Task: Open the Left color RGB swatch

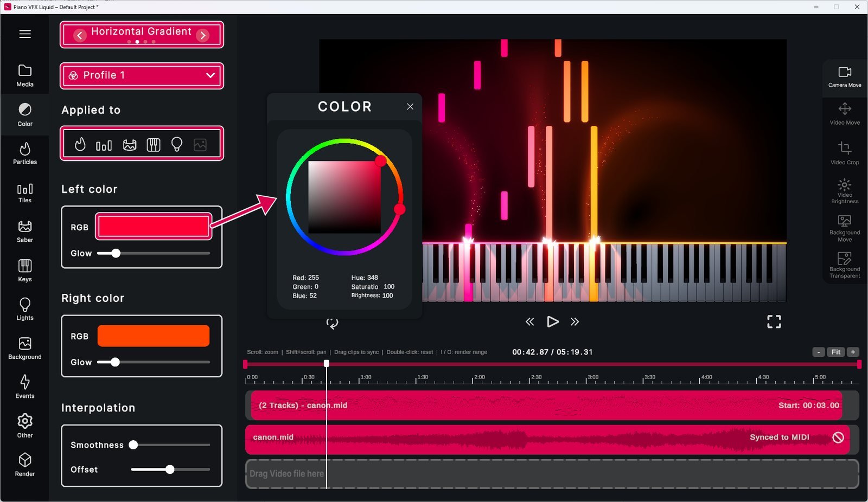Action: [x=154, y=227]
